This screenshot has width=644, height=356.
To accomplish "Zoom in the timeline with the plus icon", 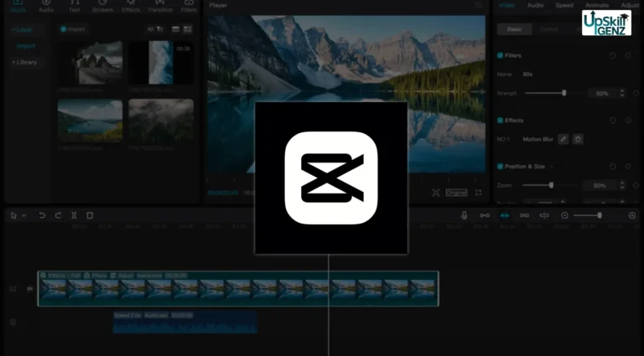I will pos(632,216).
